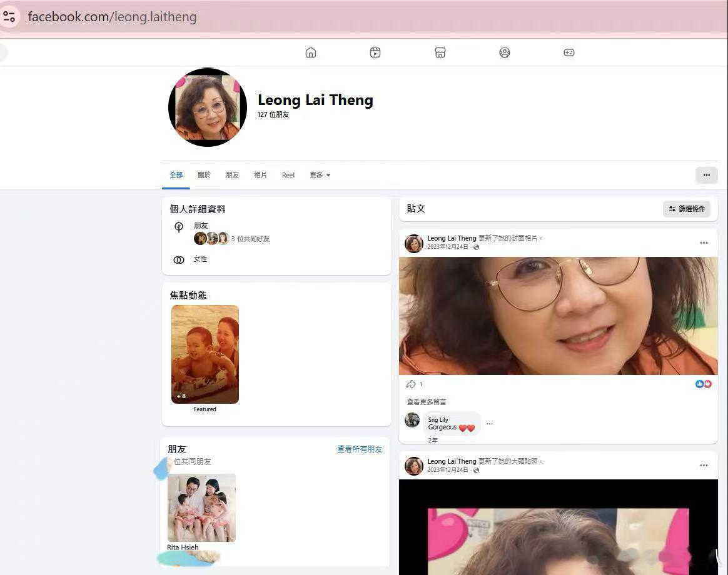Select the facebook.com/leong.laitheng address bar

112,17
